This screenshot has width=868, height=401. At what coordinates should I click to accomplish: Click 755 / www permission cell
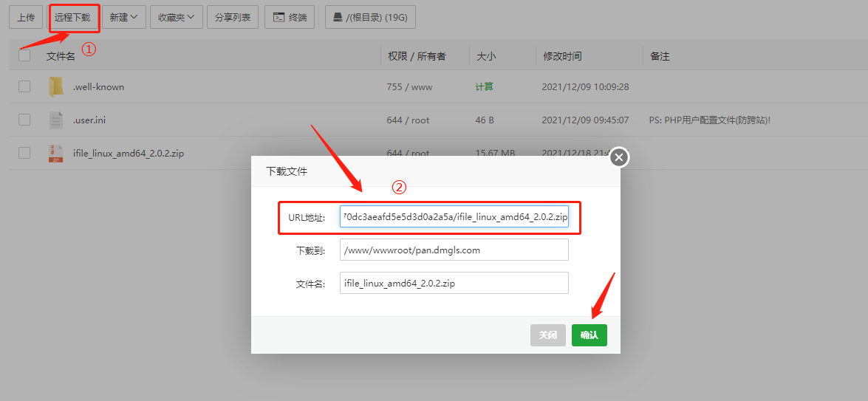410,87
